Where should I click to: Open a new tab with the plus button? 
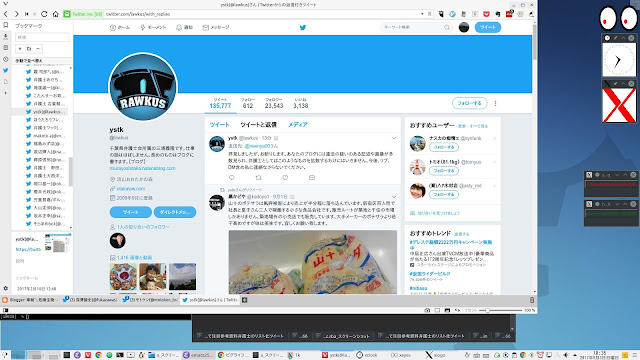[244, 300]
